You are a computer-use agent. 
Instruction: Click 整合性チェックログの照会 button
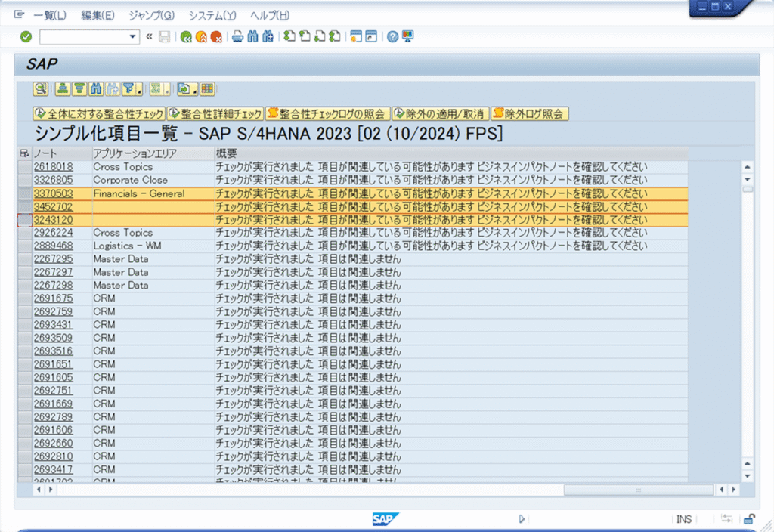[x=328, y=114]
